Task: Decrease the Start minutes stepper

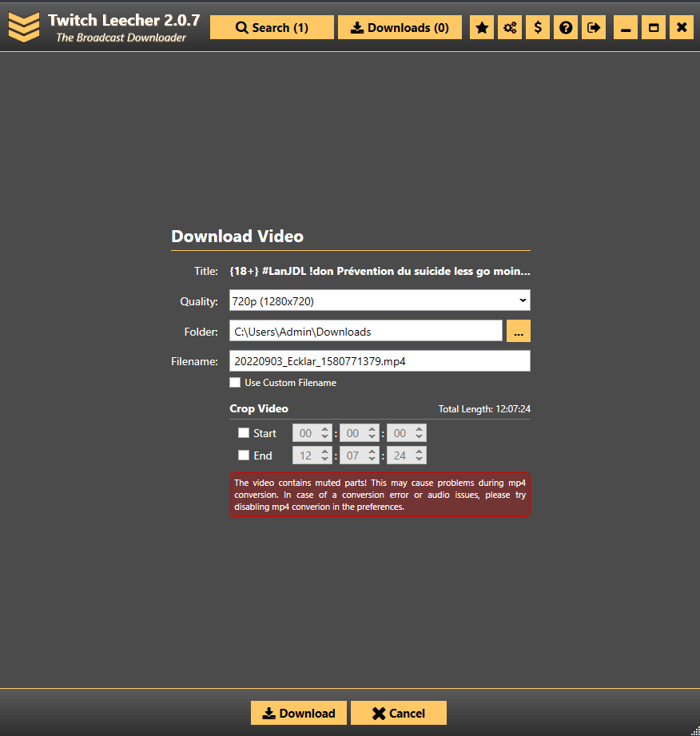Action: pyautogui.click(x=372, y=437)
